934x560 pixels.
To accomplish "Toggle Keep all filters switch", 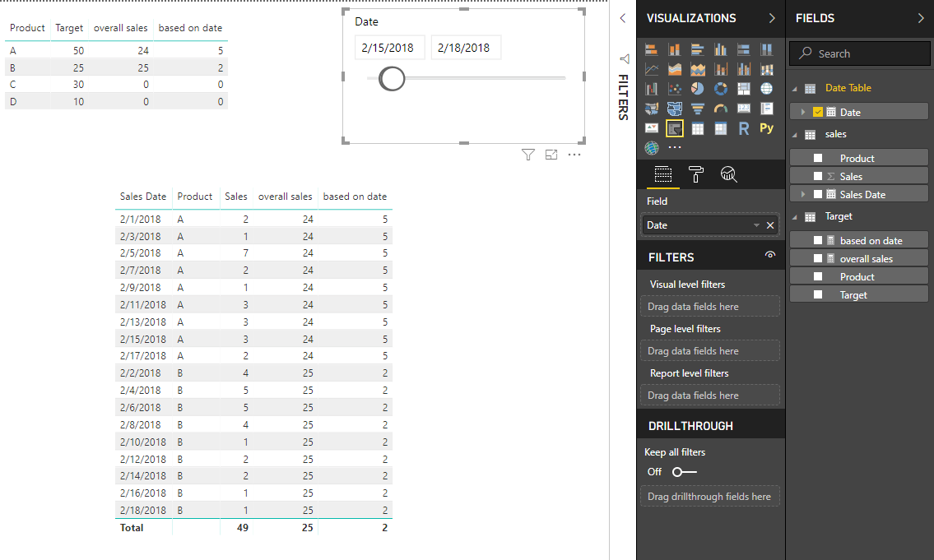I will pos(684,472).
